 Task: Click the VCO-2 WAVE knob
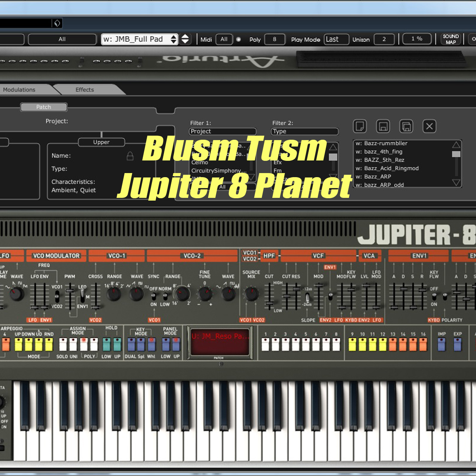pyautogui.click(x=228, y=294)
